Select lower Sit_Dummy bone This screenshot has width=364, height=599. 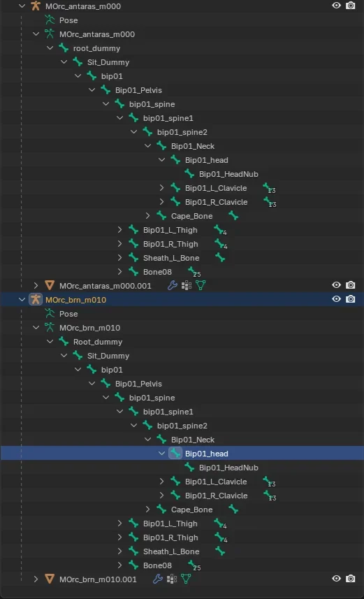108,356
